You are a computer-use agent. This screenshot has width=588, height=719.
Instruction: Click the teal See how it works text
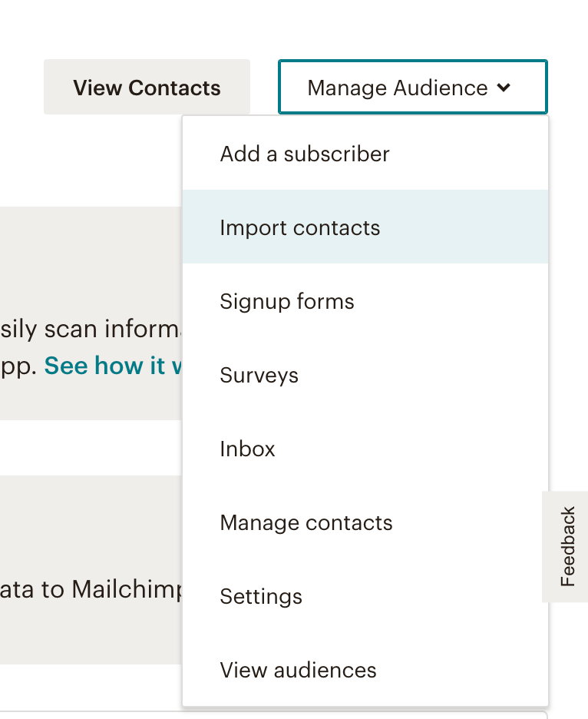(x=111, y=366)
